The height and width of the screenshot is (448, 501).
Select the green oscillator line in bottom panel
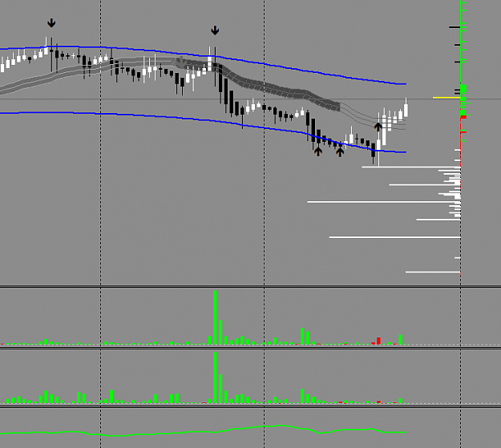(204, 430)
